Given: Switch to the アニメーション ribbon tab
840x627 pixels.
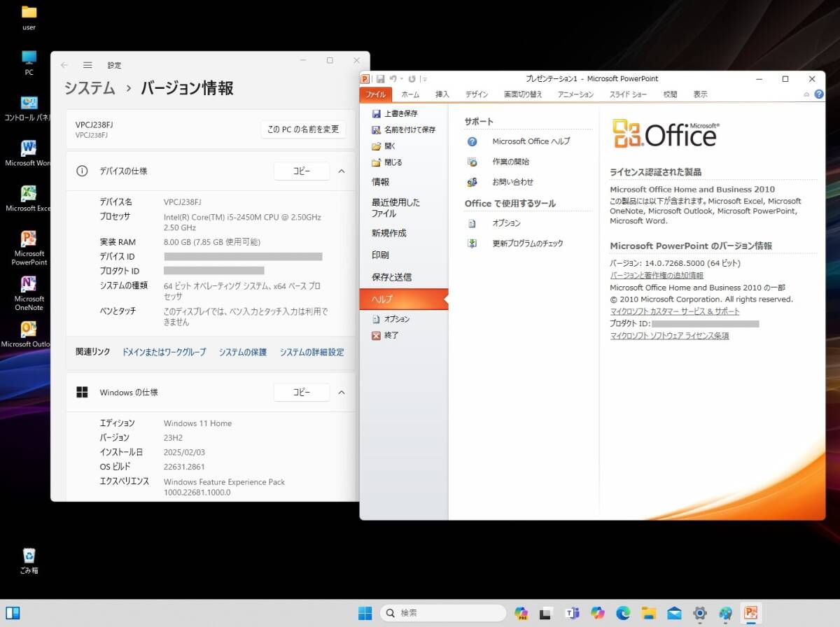Looking at the screenshot, I should (x=575, y=94).
